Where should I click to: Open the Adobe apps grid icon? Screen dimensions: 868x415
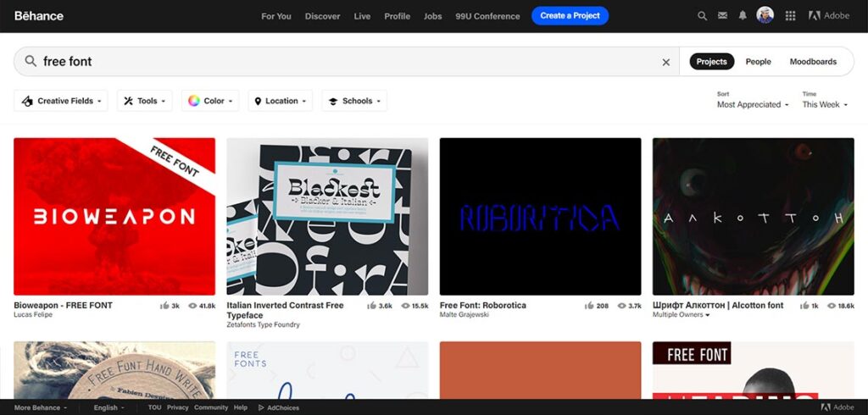coord(791,16)
